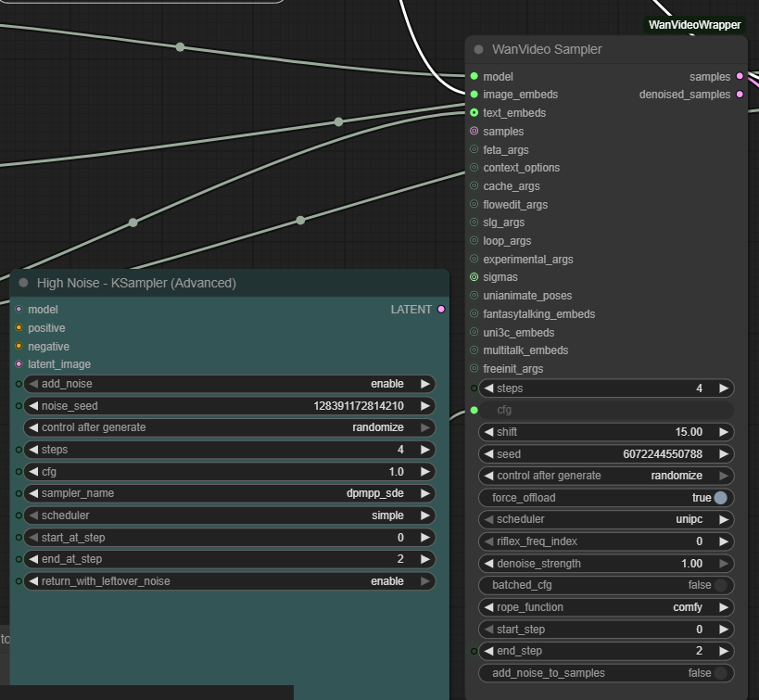Click the feta_args input socket
This screenshot has width=759, height=700.
tap(474, 149)
